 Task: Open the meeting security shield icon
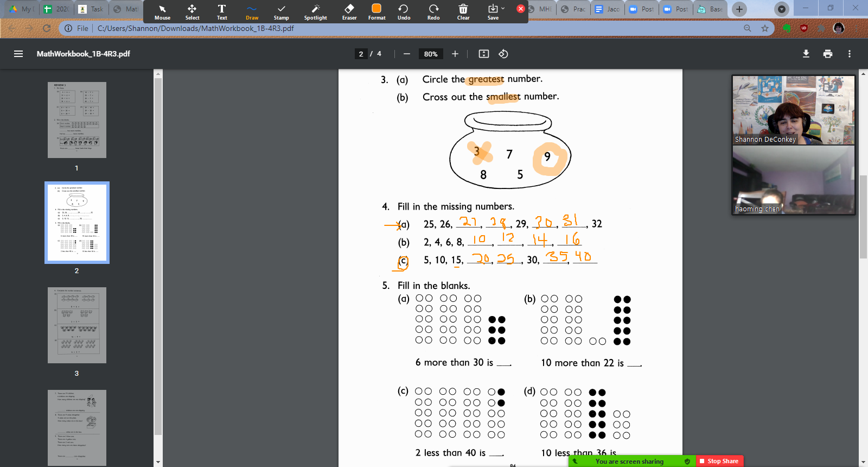(687, 462)
